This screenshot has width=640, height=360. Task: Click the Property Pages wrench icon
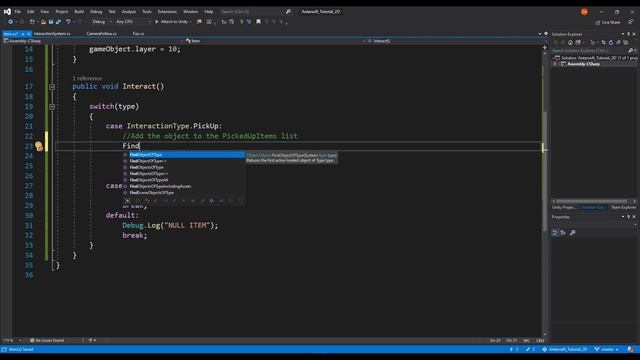point(573,233)
